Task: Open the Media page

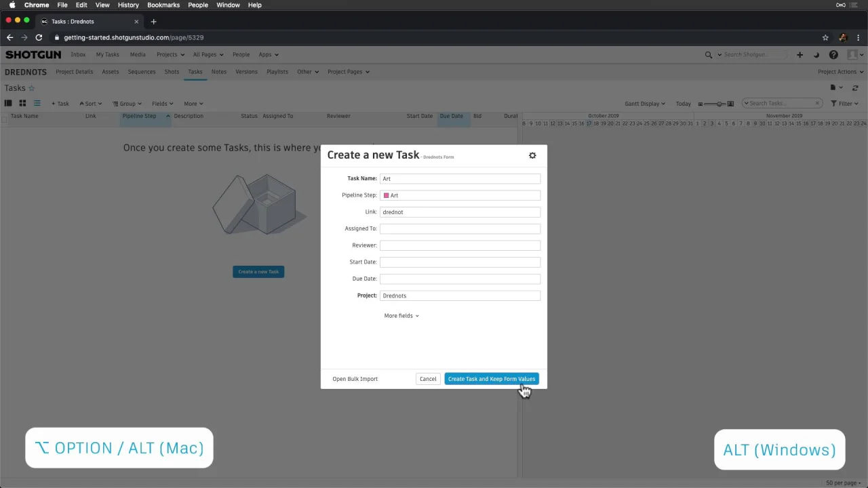Action: 138,55
